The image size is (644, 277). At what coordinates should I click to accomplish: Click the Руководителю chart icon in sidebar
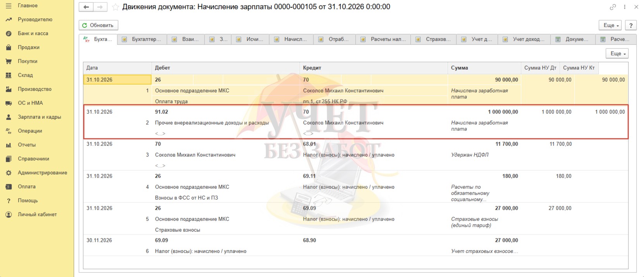pyautogui.click(x=9, y=19)
